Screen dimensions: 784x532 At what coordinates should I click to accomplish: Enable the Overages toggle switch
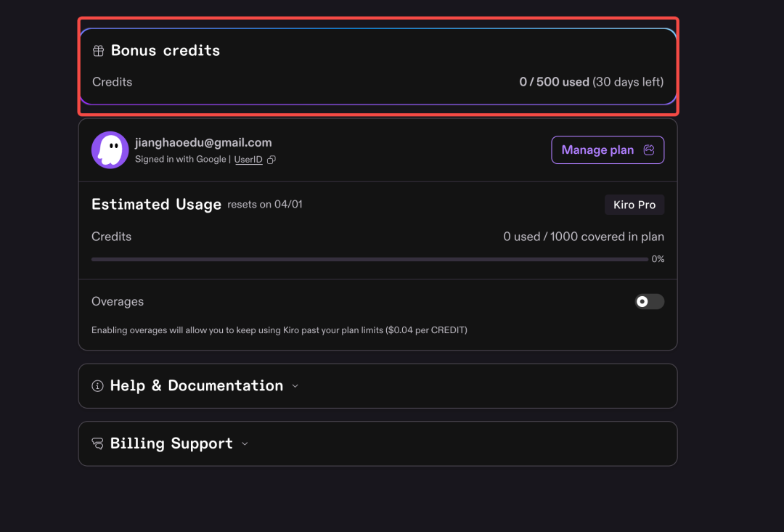pos(650,301)
